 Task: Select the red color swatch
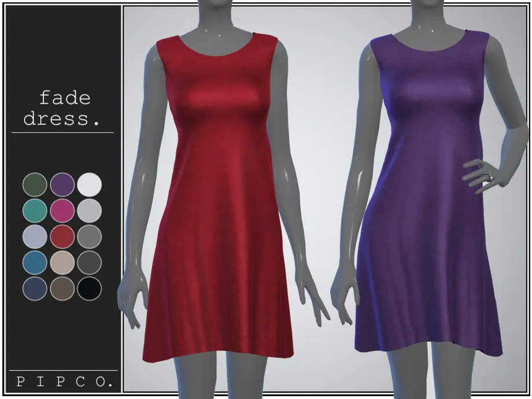point(62,237)
